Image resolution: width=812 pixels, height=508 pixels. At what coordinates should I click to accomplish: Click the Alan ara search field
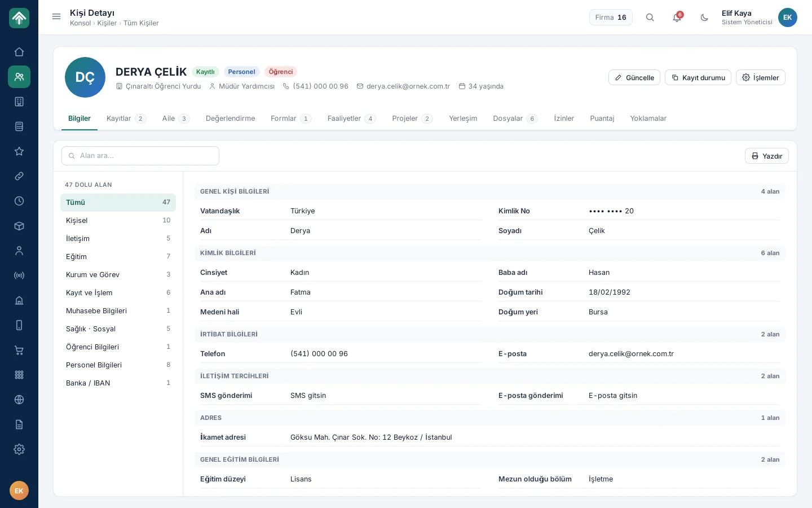pos(140,156)
